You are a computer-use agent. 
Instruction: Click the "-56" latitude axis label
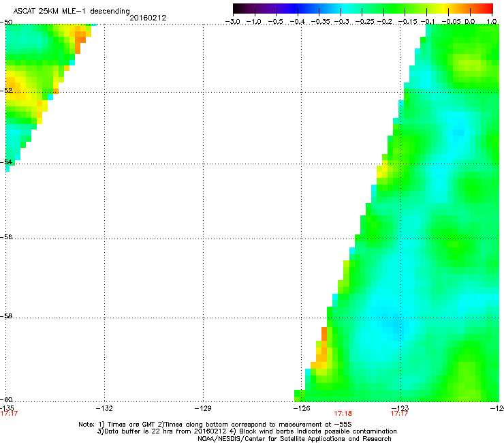click(6, 236)
